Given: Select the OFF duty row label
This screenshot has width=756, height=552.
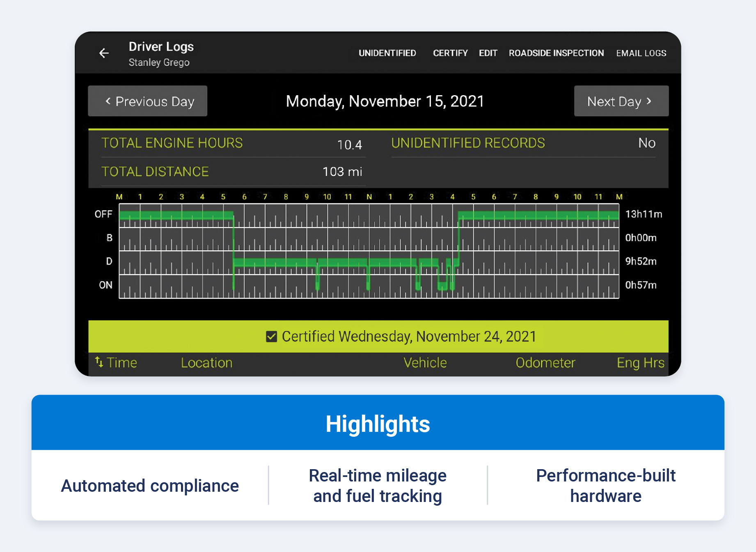Looking at the screenshot, I should pyautogui.click(x=104, y=214).
